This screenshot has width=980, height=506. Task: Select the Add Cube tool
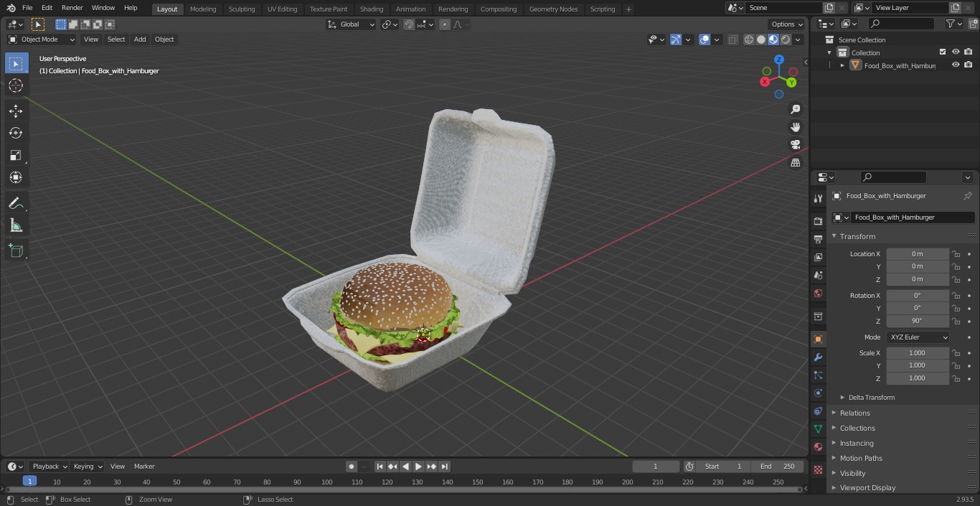[16, 250]
